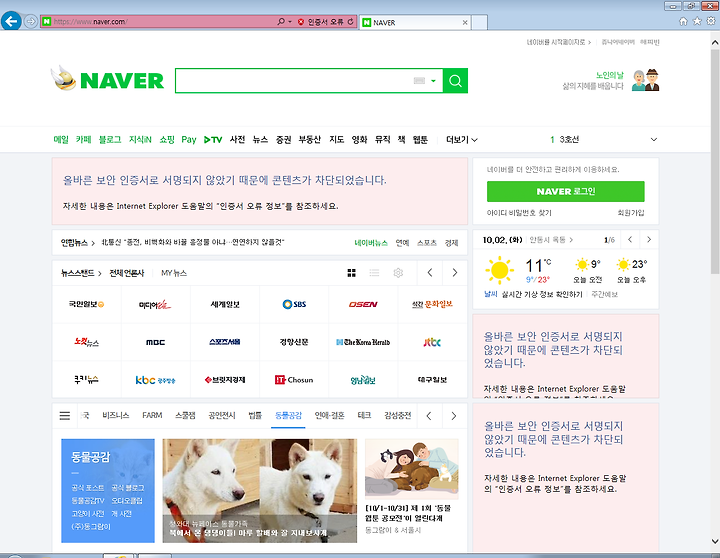This screenshot has height=558, width=720.
Task: Show previous topics with left chevron
Action: pos(429,416)
